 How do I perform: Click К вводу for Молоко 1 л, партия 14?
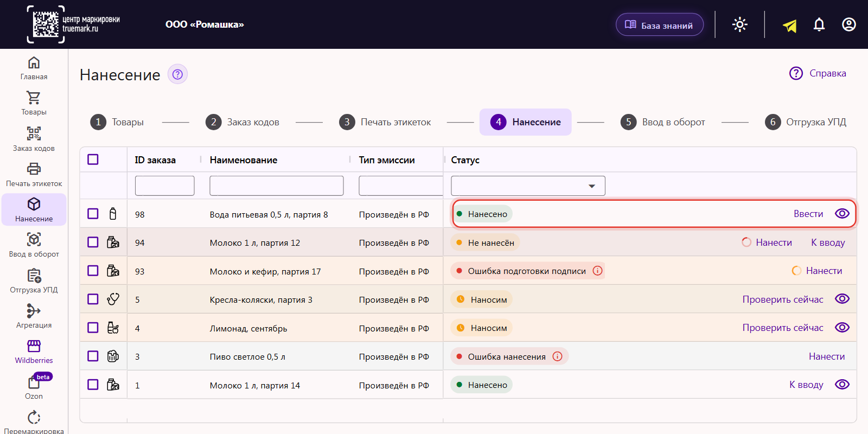tap(806, 385)
